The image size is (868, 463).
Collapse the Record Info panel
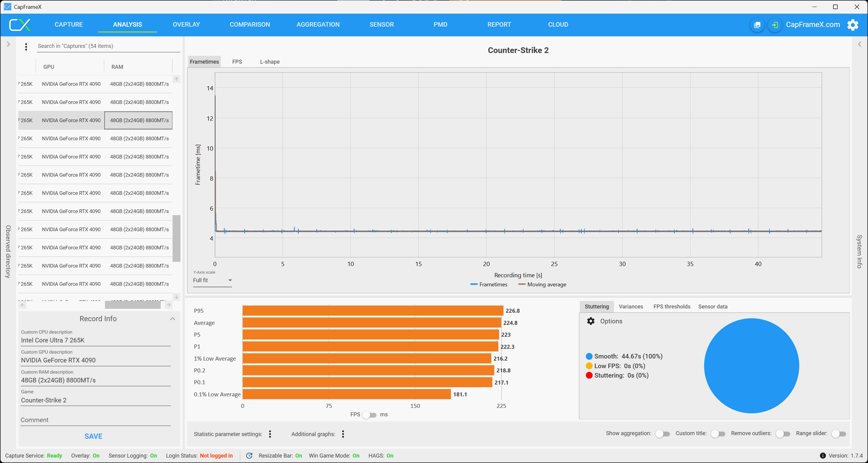coord(173,318)
